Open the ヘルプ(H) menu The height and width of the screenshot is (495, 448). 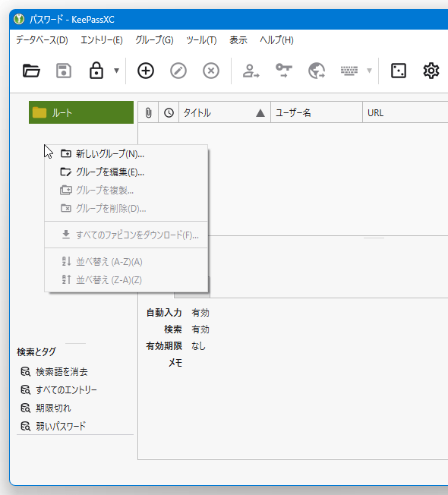276,40
